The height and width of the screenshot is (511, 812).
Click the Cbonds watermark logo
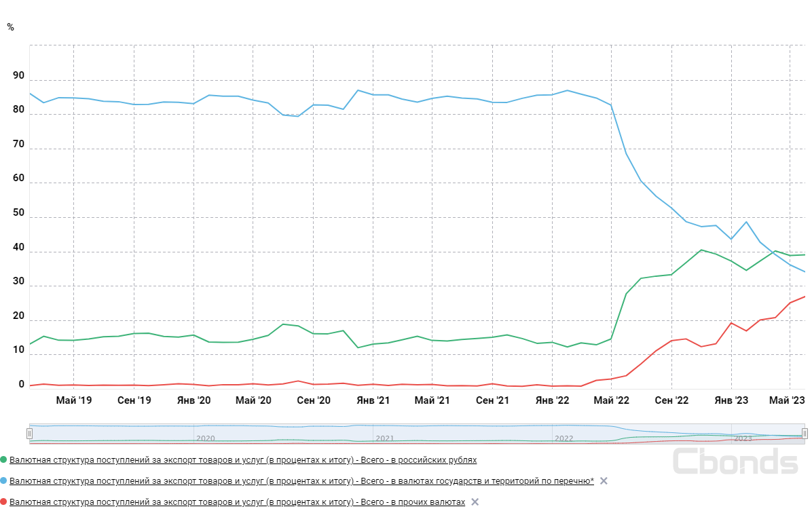point(735,461)
